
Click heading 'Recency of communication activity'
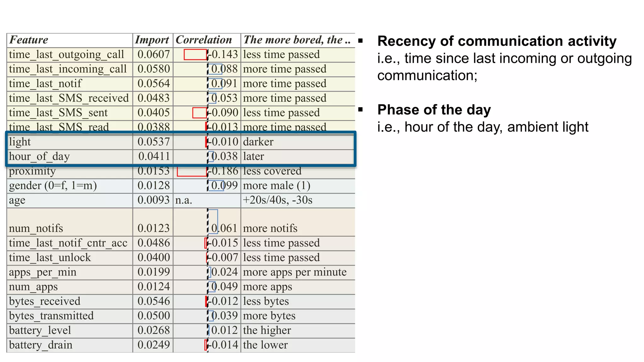[497, 41]
